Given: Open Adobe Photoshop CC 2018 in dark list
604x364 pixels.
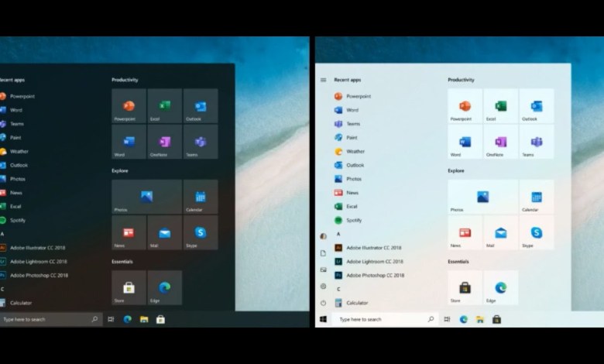Looking at the screenshot, I should [34, 276].
